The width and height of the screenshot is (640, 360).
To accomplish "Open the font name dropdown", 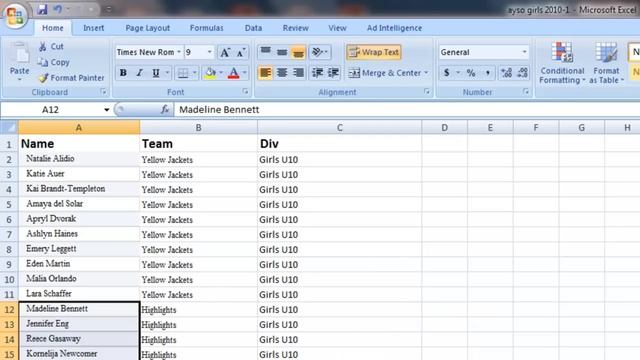I will pyautogui.click(x=179, y=52).
